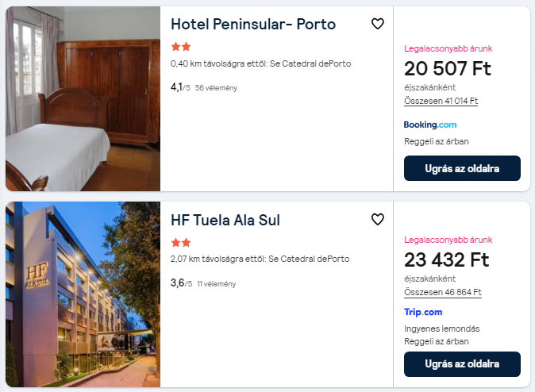Click HF Tuela Ala Sul's star rating

[181, 243]
